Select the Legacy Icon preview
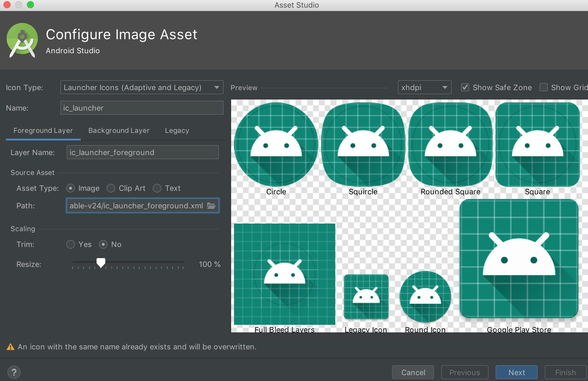Viewport: 588px width, 381px height. click(x=366, y=297)
